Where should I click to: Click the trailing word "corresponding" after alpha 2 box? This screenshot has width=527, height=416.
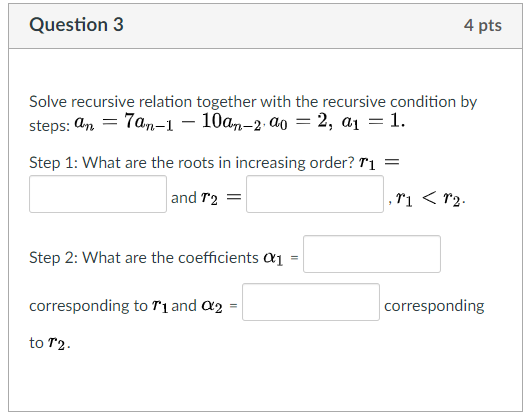[x=434, y=306]
